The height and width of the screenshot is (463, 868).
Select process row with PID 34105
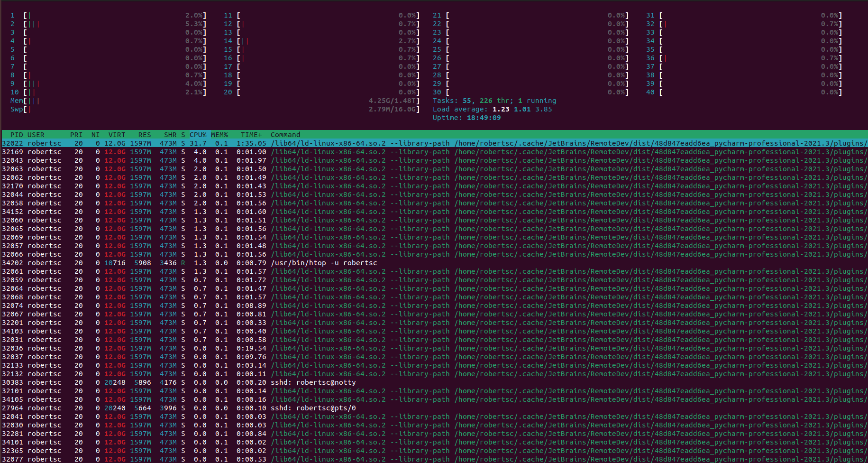[x=435, y=399]
